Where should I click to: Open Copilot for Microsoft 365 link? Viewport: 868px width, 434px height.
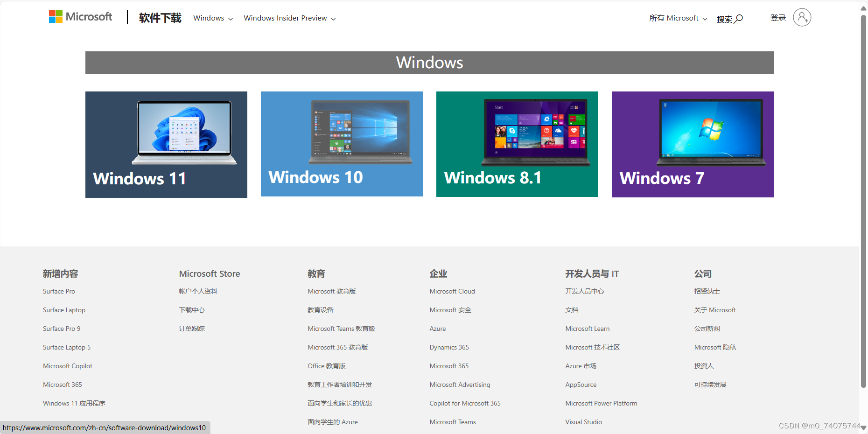[x=465, y=403]
